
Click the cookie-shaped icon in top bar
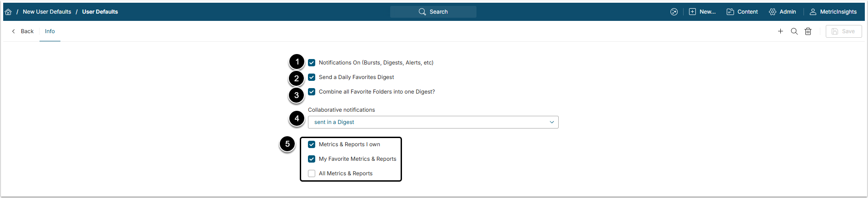(674, 12)
